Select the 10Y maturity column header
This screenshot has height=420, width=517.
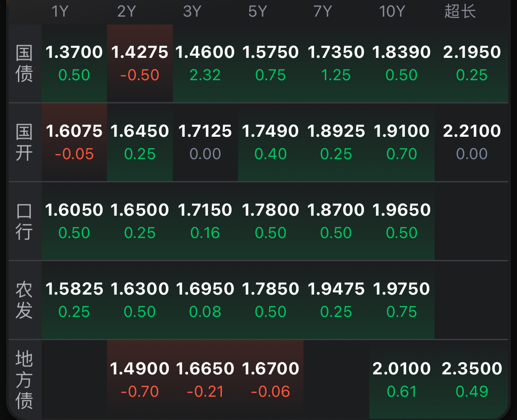[x=392, y=11]
